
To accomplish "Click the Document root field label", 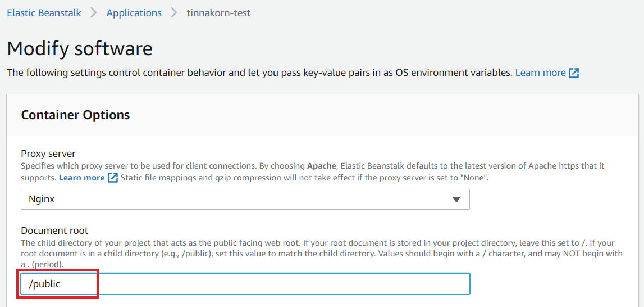I will tap(54, 231).
